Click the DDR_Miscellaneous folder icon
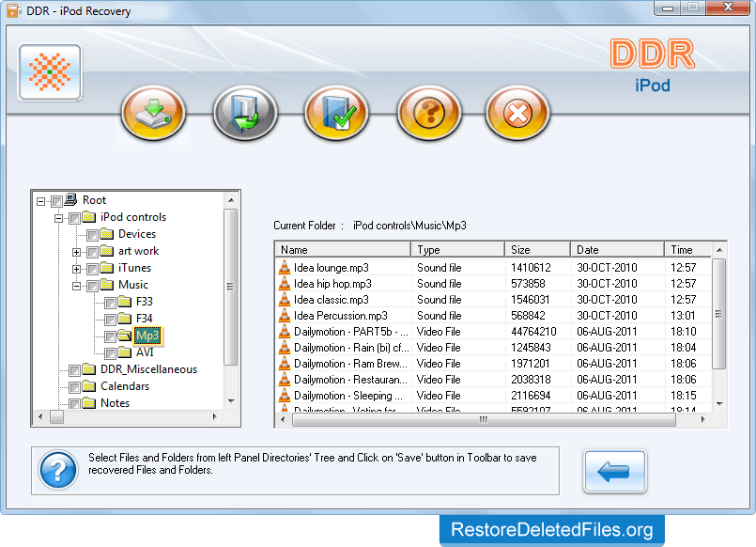Screen dimensions: 756x547 point(88,369)
